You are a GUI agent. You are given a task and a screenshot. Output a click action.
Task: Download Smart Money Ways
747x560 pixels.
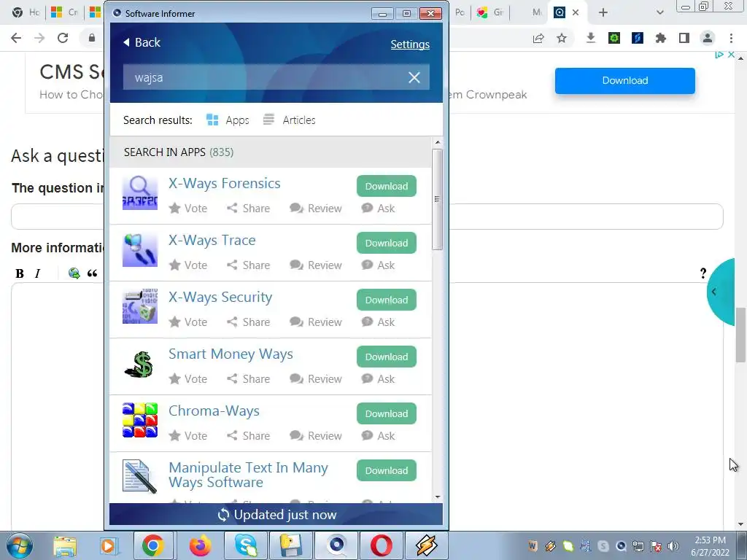pos(387,357)
